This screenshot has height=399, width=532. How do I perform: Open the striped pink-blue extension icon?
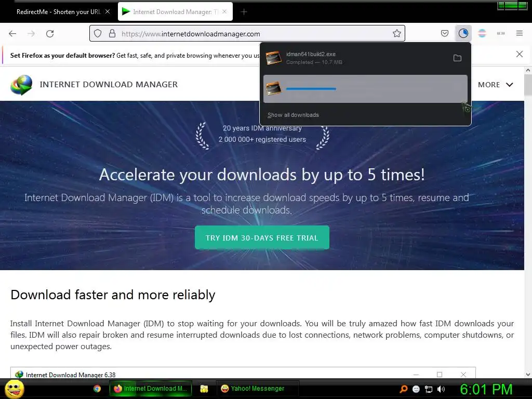[x=482, y=33]
